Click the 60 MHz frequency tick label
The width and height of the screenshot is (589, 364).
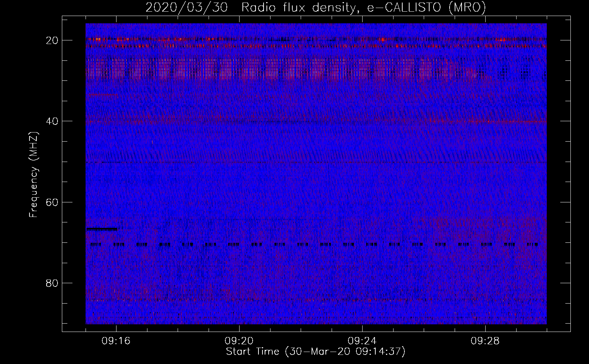(x=52, y=202)
